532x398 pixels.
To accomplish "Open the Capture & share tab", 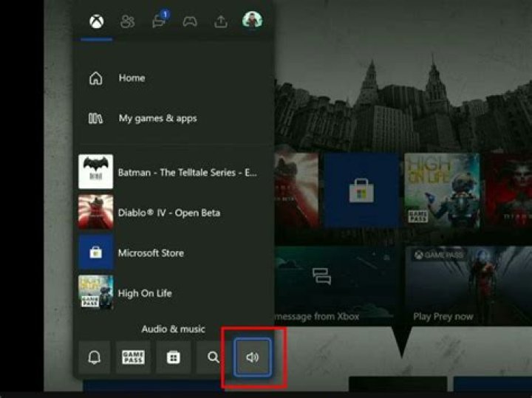I will (221, 21).
